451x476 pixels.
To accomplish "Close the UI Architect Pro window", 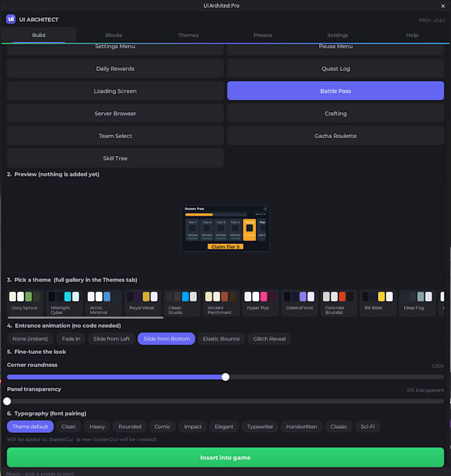I will tap(443, 6).
